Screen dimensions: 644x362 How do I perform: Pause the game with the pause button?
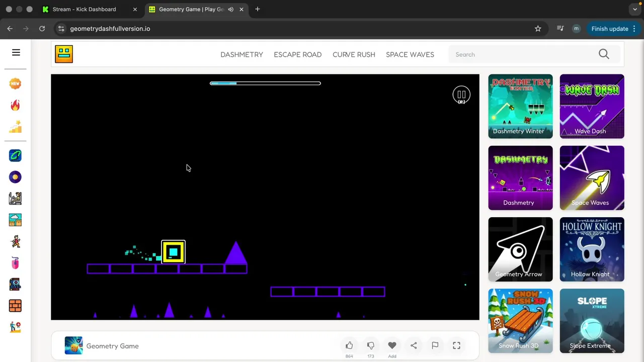tap(461, 95)
